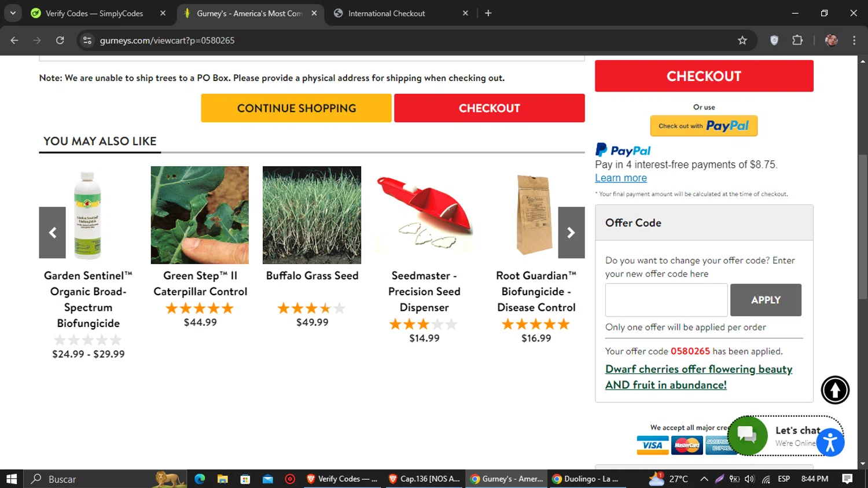Open browser extensions puzzle icon
The height and width of the screenshot is (488, 868).
tap(797, 40)
